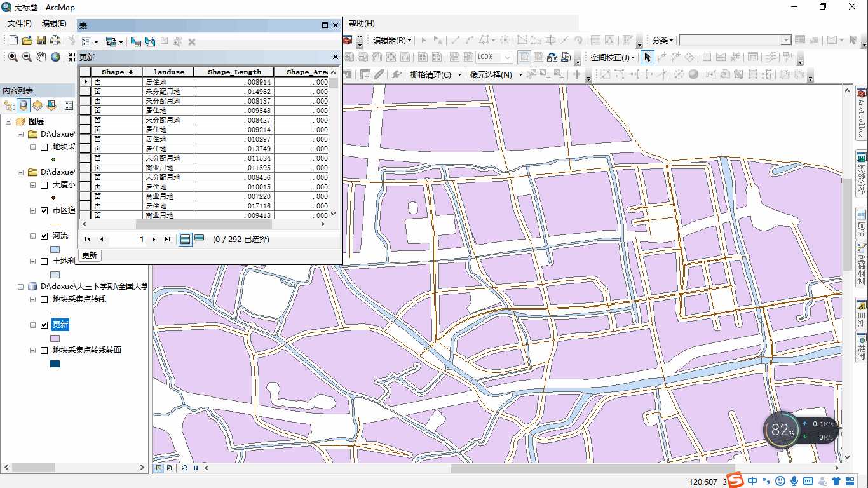Switch contents list to List By Drawing Order
This screenshot has height=488, width=868.
(10, 105)
